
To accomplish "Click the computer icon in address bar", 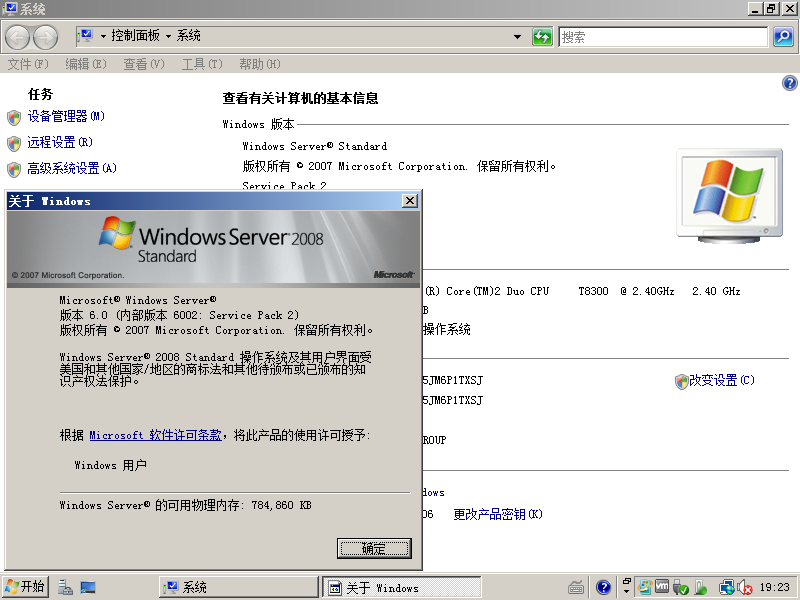I will (86, 36).
